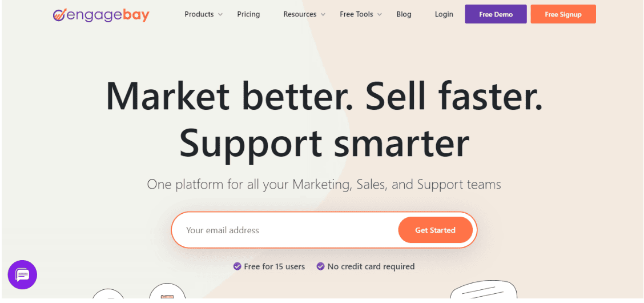644x303 pixels.
Task: Expand the Products dropdown arrow
Action: click(x=220, y=14)
